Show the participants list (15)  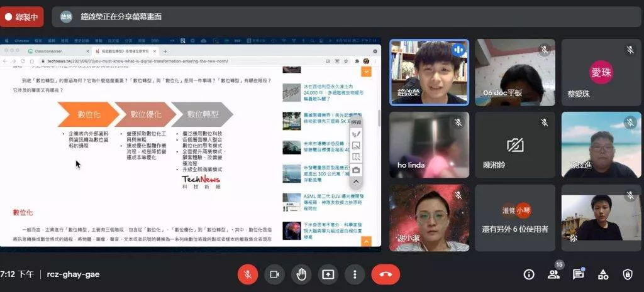[553, 274]
